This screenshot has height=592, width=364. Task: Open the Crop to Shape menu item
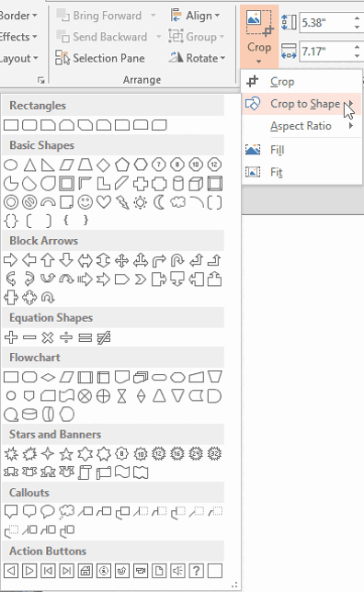coord(301,104)
